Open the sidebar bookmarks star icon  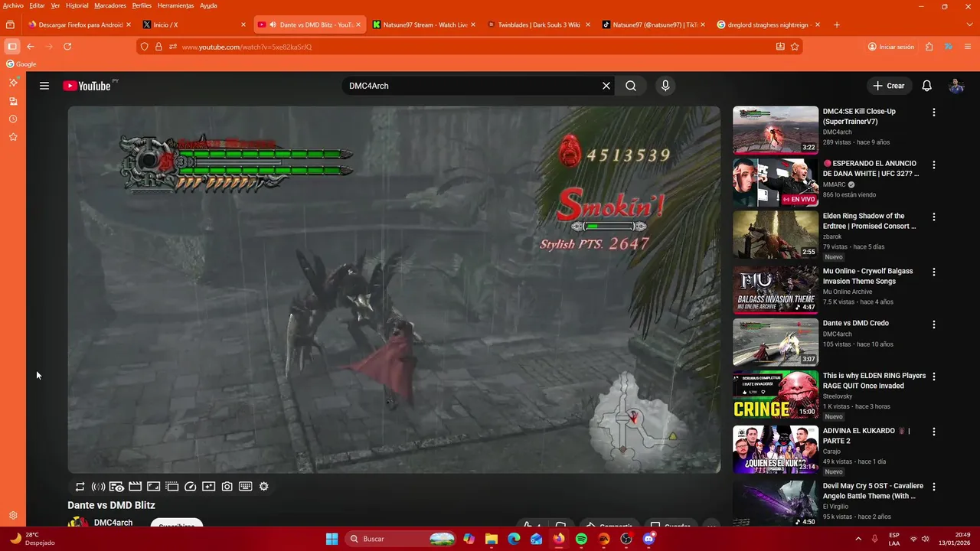tap(13, 137)
